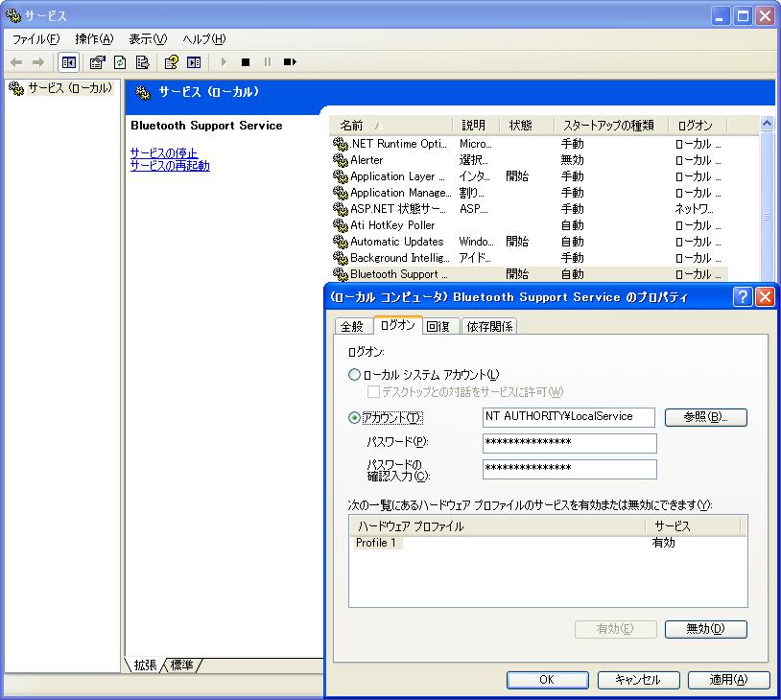Open the Help toolbar icon
Viewport: 781px width, 700px height.
point(172,62)
